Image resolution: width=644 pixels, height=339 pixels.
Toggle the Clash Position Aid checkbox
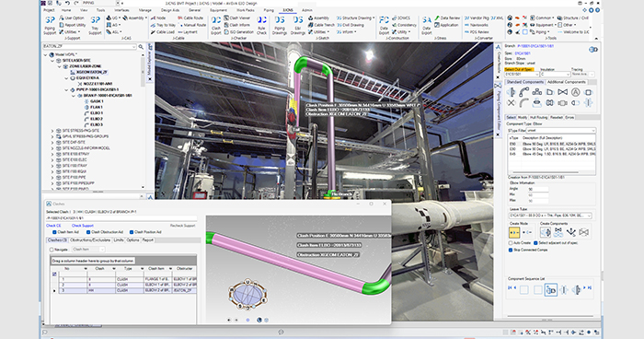132,232
